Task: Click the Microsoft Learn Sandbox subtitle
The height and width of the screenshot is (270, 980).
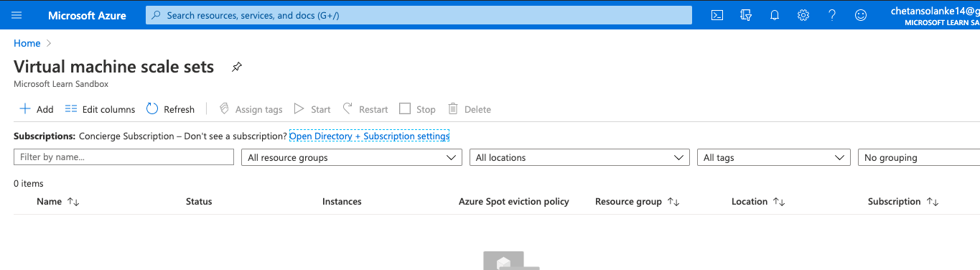Action: tap(61, 84)
